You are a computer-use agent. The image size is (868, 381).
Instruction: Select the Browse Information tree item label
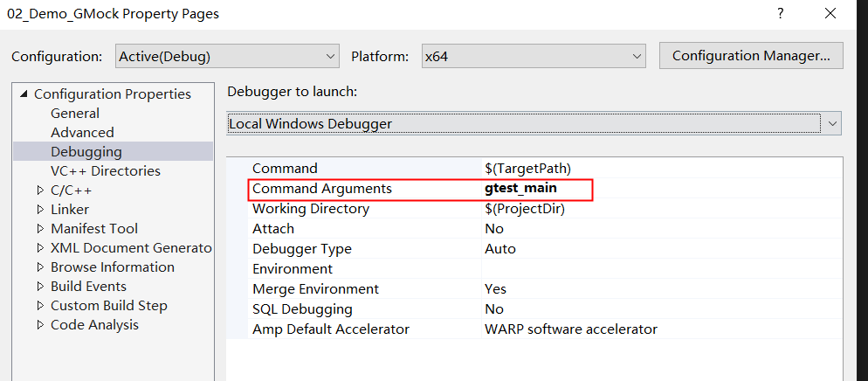pos(113,267)
